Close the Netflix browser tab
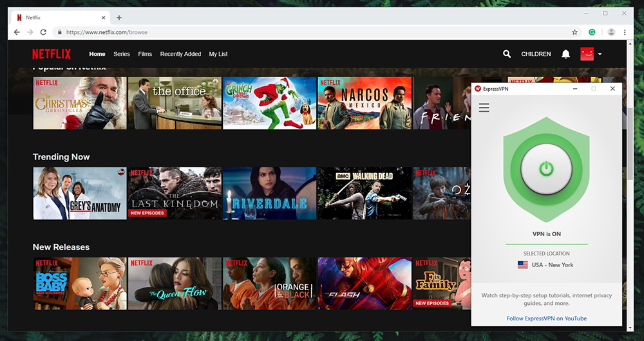This screenshot has height=341, width=644. click(104, 17)
